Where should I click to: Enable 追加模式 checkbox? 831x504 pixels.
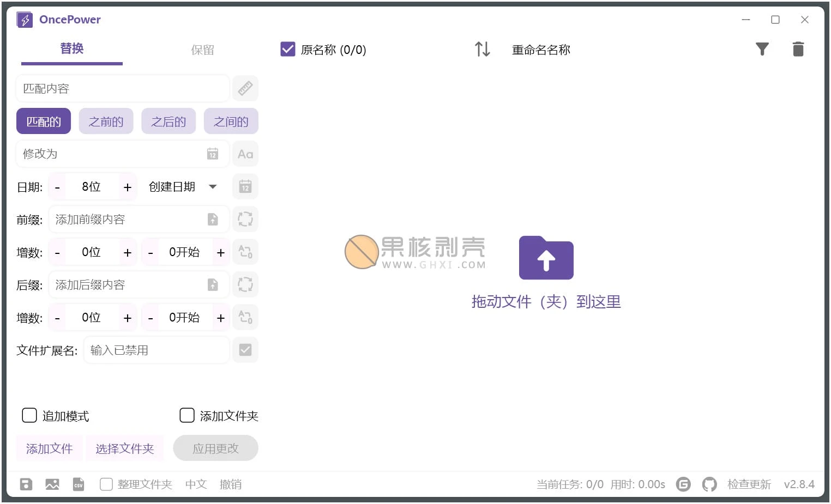click(x=29, y=415)
